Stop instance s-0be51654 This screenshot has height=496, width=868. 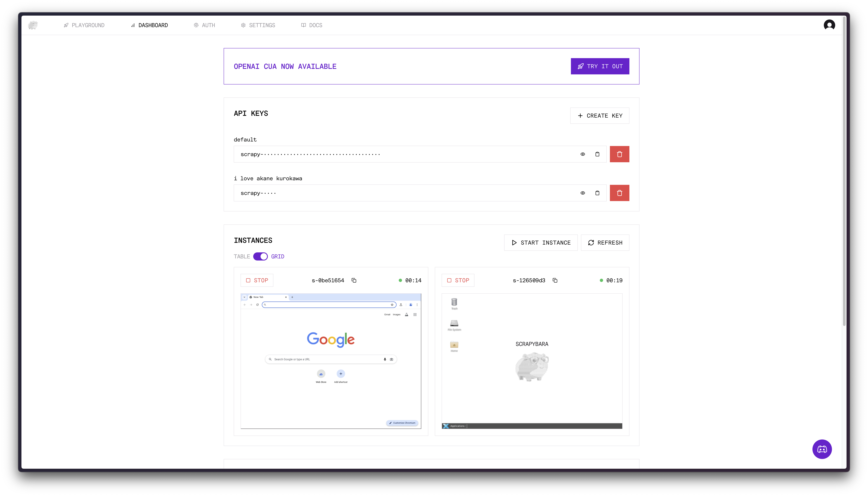257,280
